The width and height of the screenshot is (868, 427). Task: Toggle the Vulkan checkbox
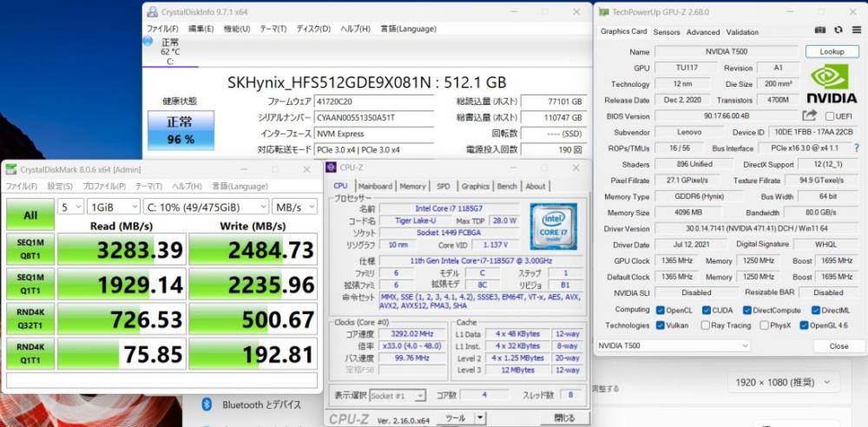[660, 325]
